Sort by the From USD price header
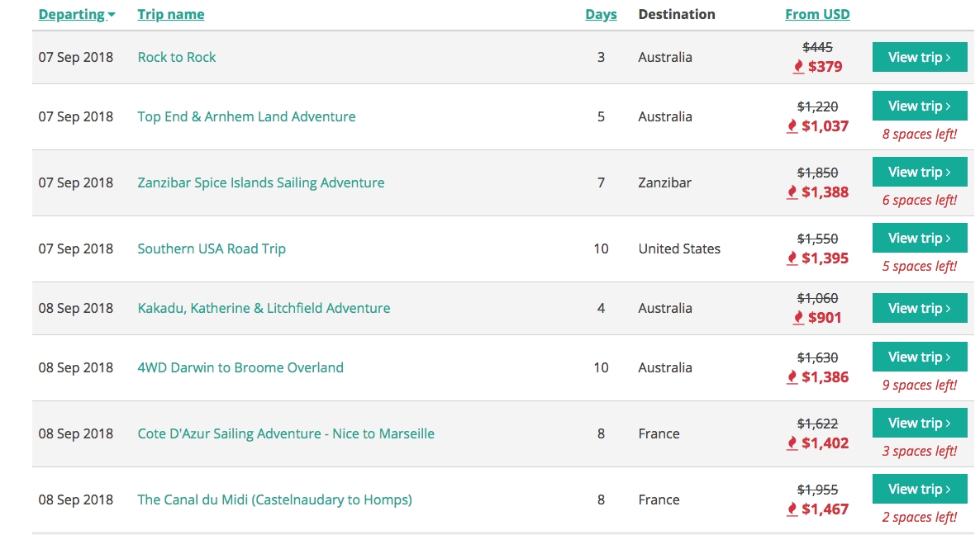 816,14
